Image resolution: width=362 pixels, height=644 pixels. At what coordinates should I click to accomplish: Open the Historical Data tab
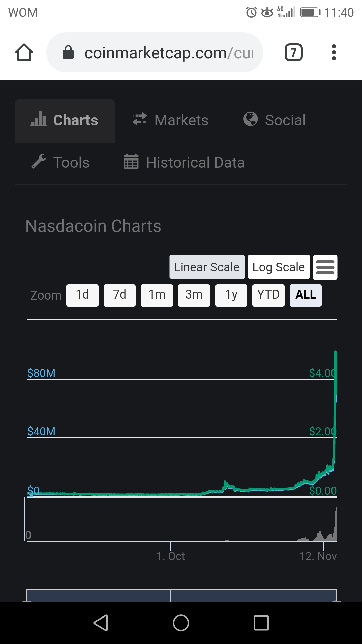click(x=184, y=163)
